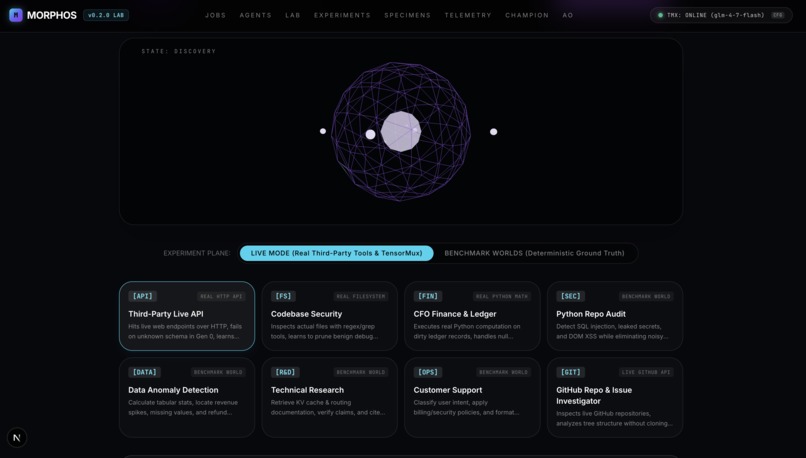The image size is (806, 458).
Task: Click the [SEC] tag
Action: 571,296
